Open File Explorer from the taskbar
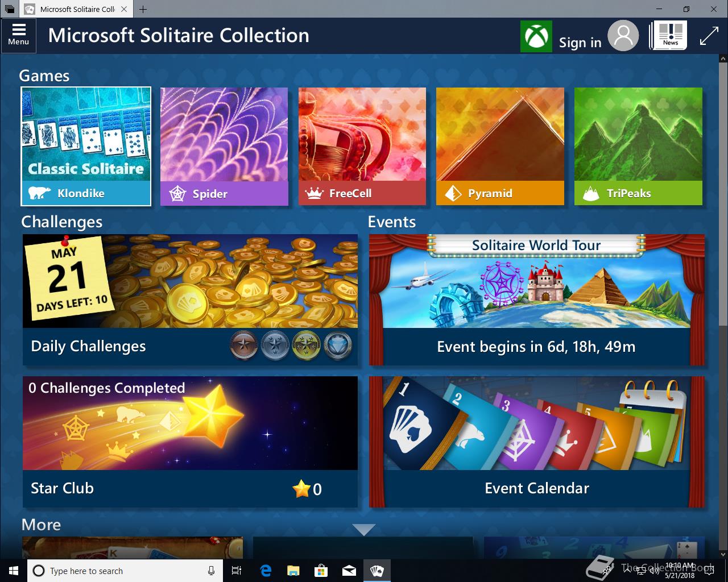 pyautogui.click(x=293, y=571)
